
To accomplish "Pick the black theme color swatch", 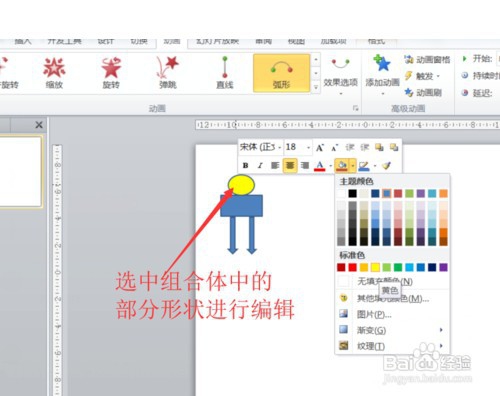I will pyautogui.click(x=352, y=194).
